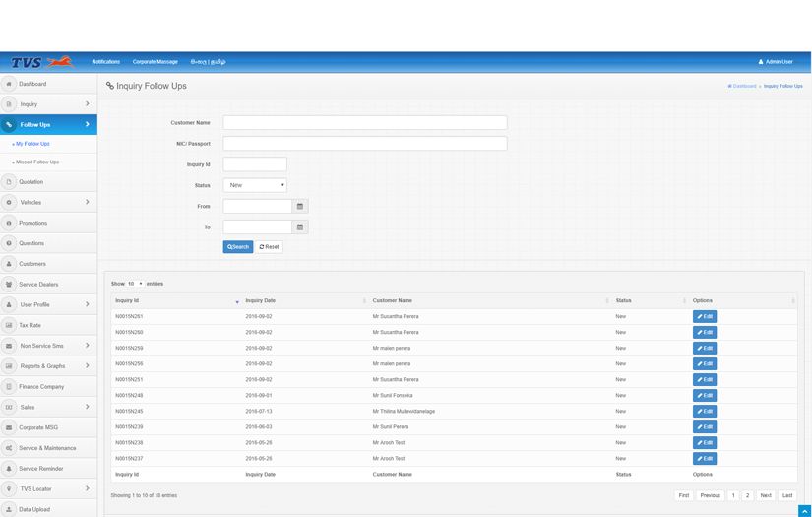Screen dimensions: 812x517
Task: Click the Data Upload sidebar icon
Action: click(x=9, y=509)
